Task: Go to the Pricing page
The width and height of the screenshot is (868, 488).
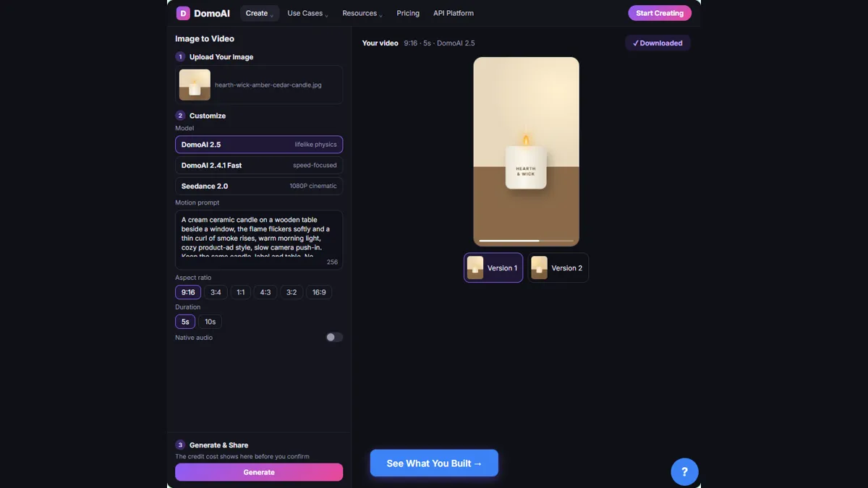Action: [x=408, y=13]
